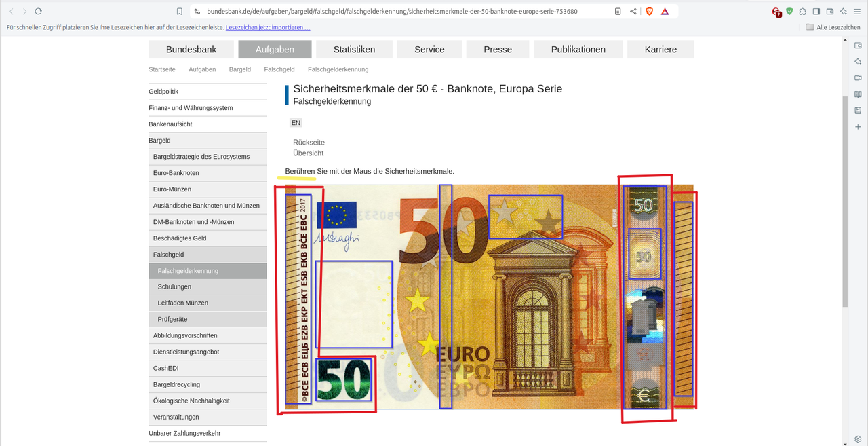Open Brave Rewards triangle icon
The image size is (868, 446).
tap(665, 12)
